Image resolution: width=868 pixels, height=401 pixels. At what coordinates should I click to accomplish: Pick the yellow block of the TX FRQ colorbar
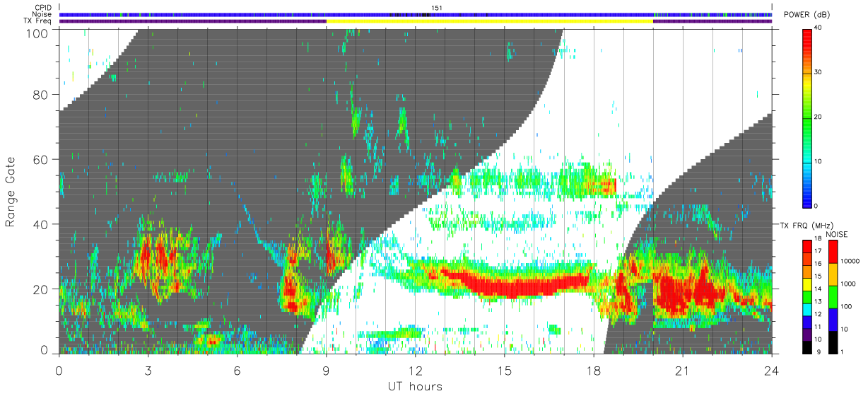pyautogui.click(x=807, y=283)
